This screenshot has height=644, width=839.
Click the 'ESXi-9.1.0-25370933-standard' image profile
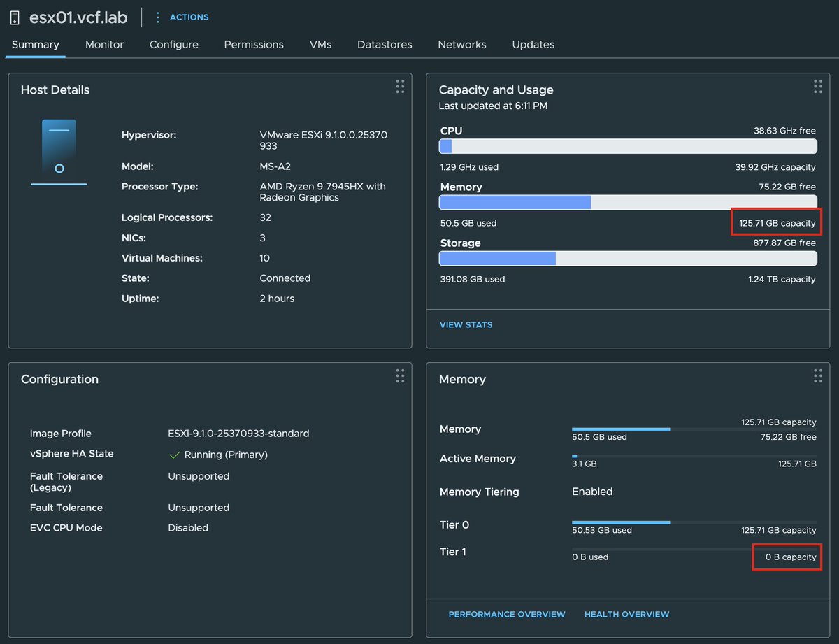coord(238,434)
